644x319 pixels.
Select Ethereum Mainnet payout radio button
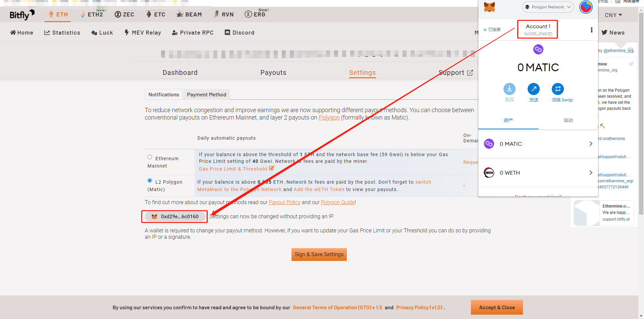(150, 157)
